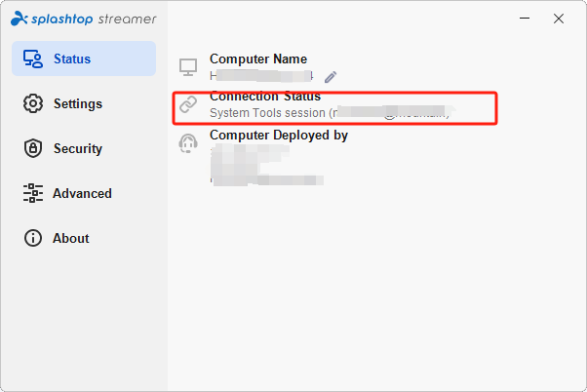This screenshot has width=587, height=392.
Task: Close the Splashtop Streamer window
Action: click(x=559, y=19)
